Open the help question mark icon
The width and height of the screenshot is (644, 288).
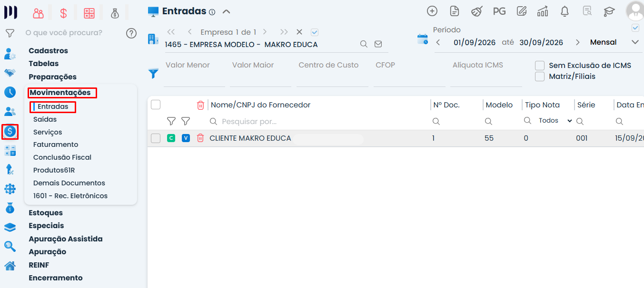(131, 33)
